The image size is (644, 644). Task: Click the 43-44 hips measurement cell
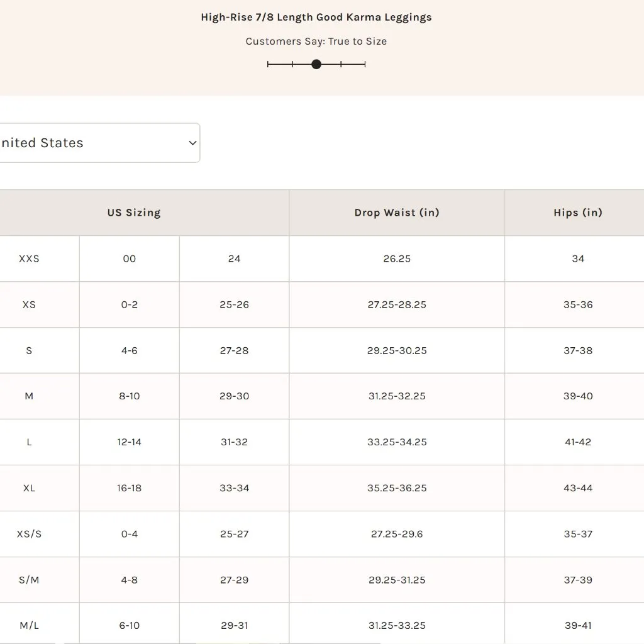tap(578, 488)
